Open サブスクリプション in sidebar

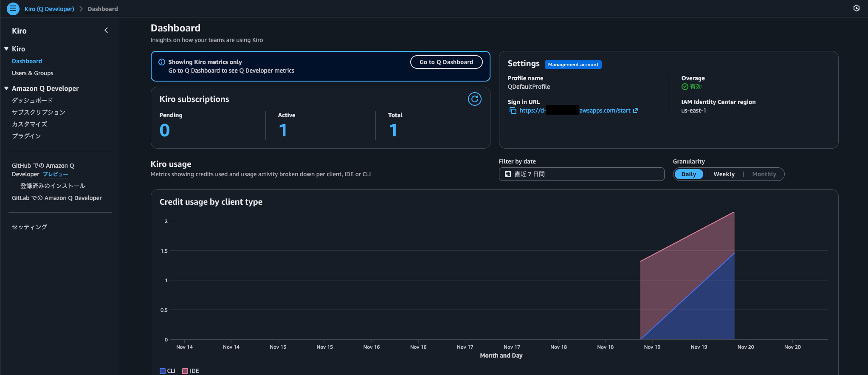coord(39,112)
